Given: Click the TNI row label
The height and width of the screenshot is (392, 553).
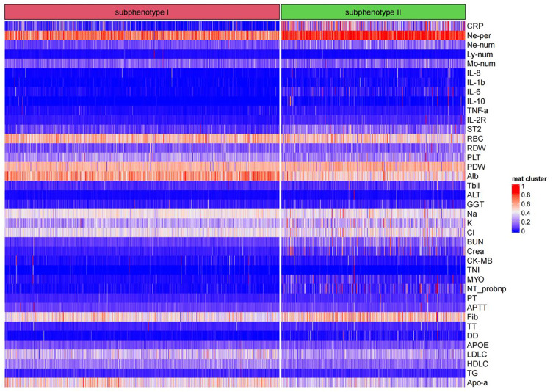Looking at the screenshot, I should tap(473, 270).
